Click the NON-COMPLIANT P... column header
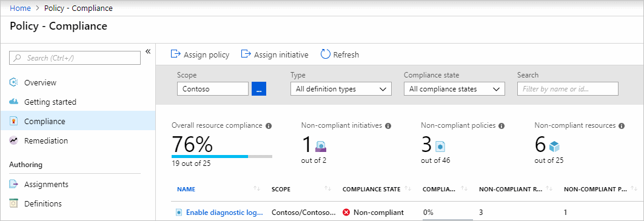The height and width of the screenshot is (221, 644). tap(595, 190)
